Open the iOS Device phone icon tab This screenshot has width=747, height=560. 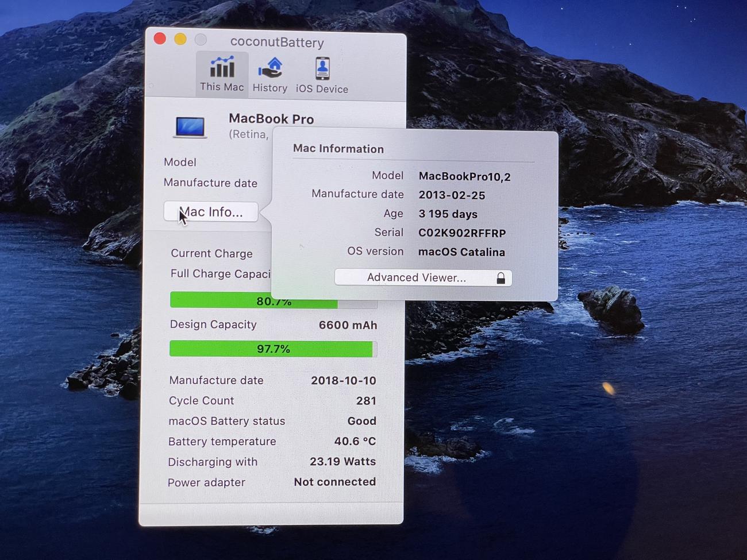322,75
